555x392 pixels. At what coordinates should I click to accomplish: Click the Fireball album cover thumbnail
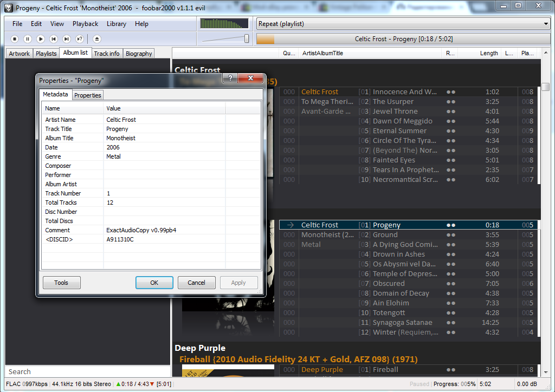tap(228, 371)
